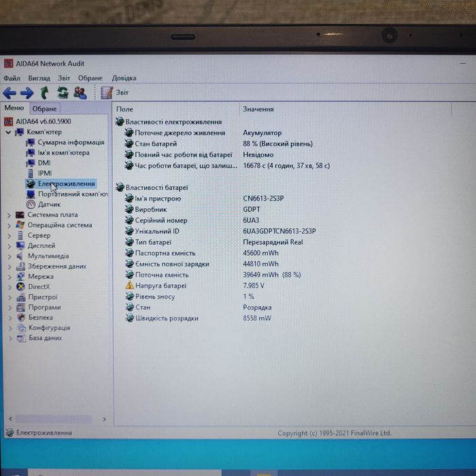Click the Пристрої devices icon
Image resolution: width=476 pixels, height=476 pixels.
(20, 297)
